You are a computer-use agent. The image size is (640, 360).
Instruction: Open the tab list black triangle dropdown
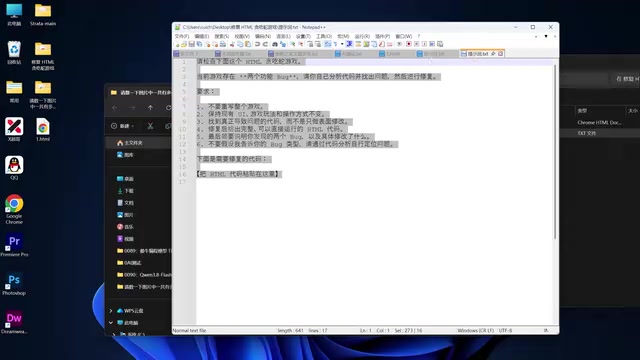(x=546, y=36)
